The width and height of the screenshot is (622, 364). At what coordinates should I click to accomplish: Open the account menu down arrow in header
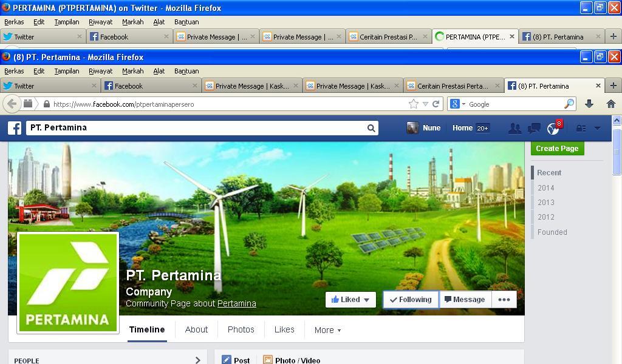click(598, 129)
